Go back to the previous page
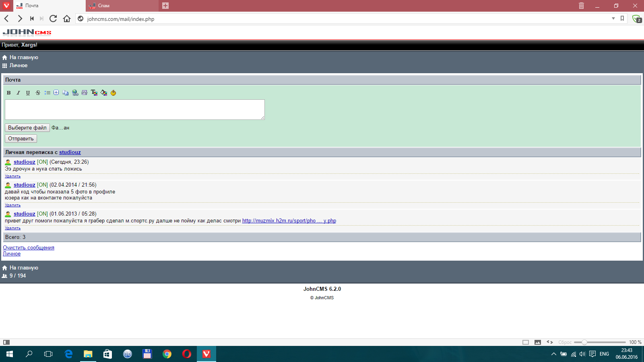This screenshot has height=362, width=644. pyautogui.click(x=6, y=19)
